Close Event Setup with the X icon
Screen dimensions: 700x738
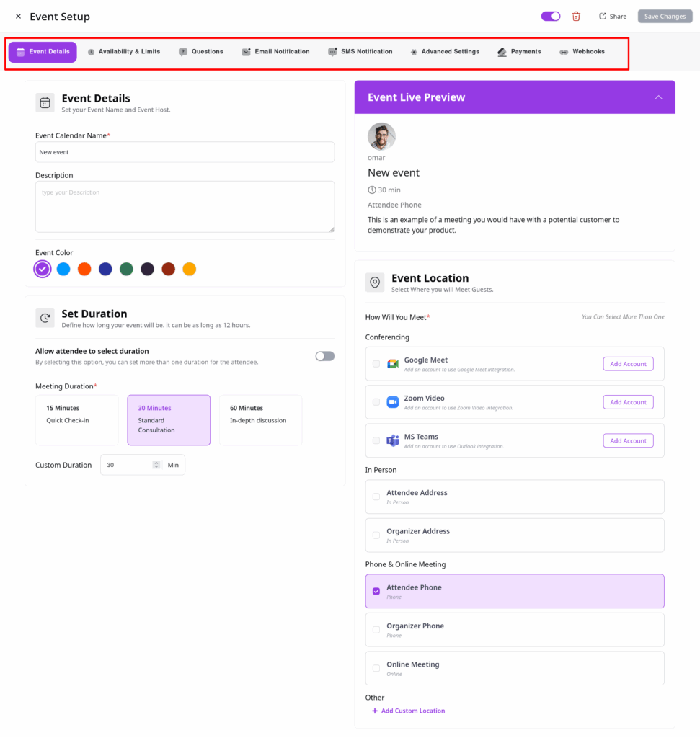click(x=18, y=17)
